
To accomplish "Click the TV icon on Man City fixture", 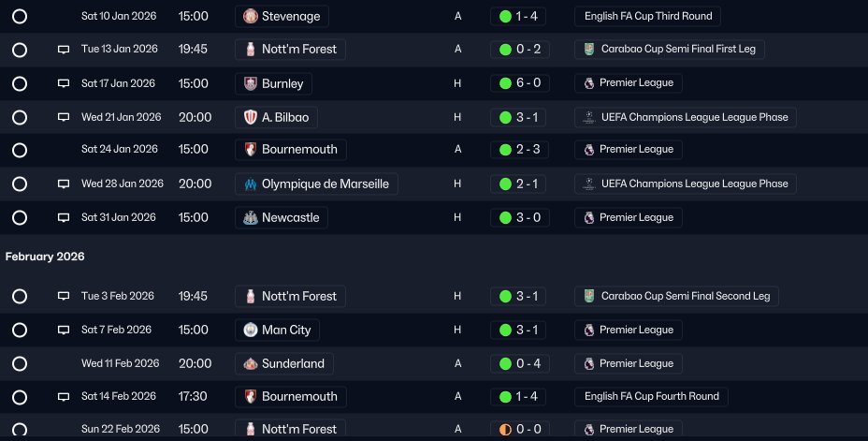I will pyautogui.click(x=64, y=331).
